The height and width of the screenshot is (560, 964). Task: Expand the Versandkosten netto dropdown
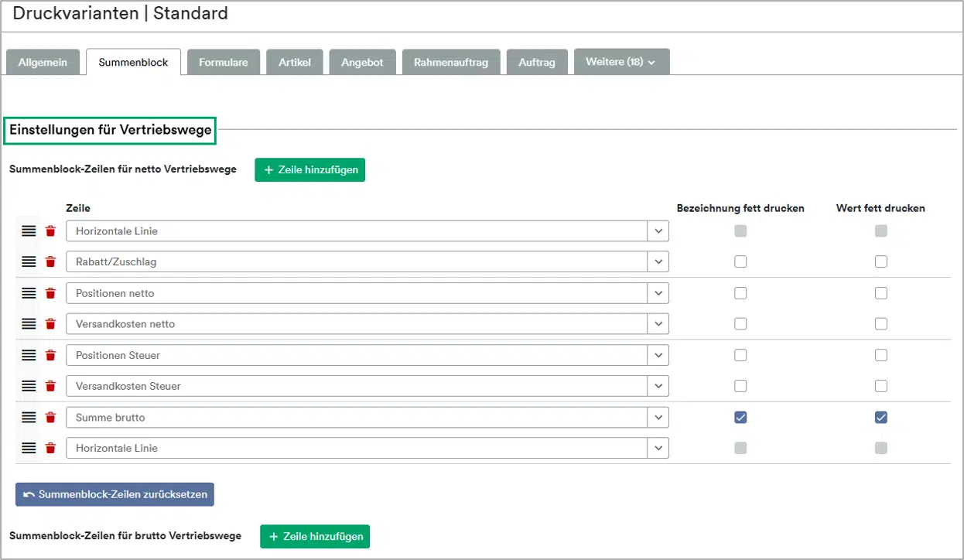pyautogui.click(x=658, y=324)
